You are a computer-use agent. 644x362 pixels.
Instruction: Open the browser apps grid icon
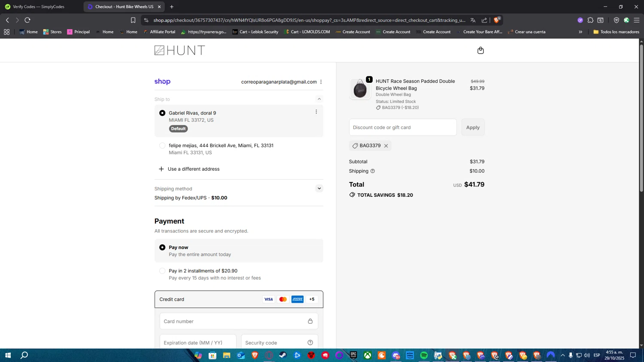tap(6, 32)
